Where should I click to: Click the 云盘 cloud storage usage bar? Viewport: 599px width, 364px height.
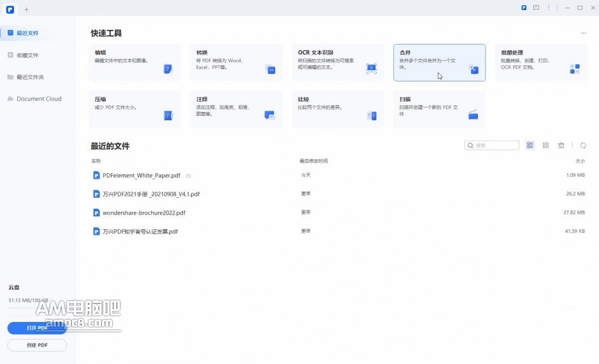[x=37, y=307]
